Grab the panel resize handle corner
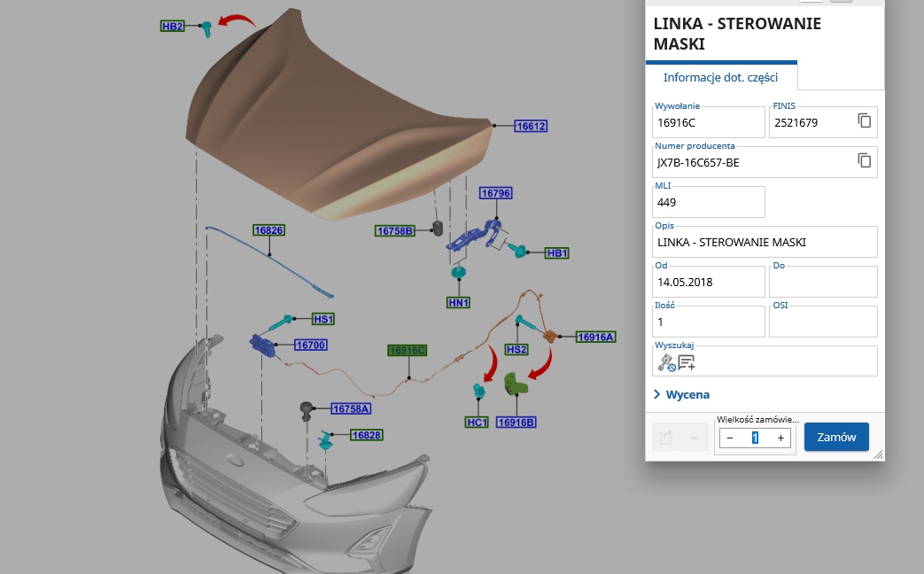 (x=878, y=454)
